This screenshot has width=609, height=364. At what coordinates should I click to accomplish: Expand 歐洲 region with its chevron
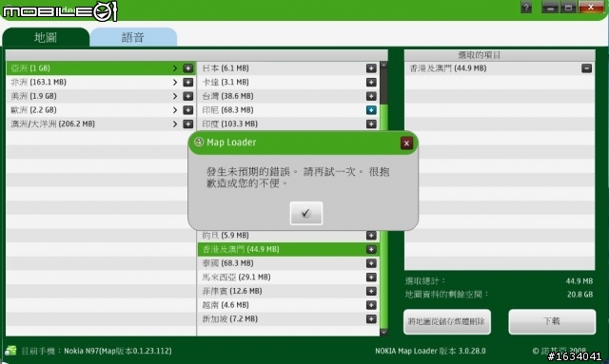point(175,110)
